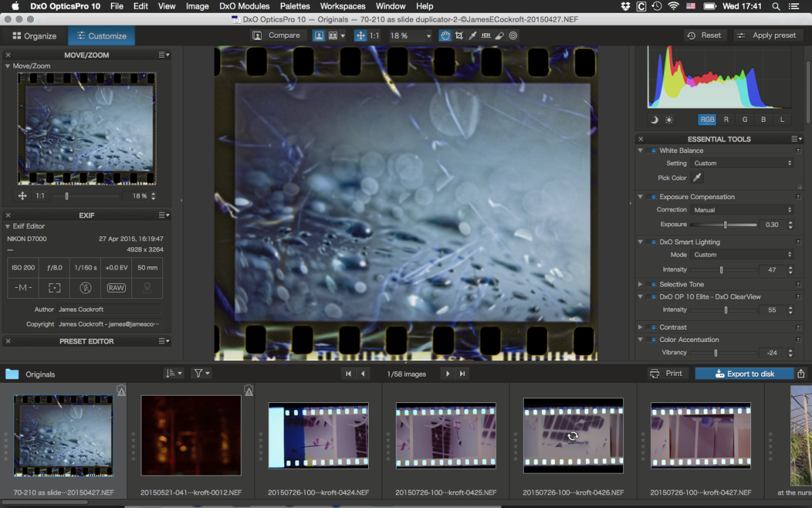Activate the Hand pan tool
This screenshot has width=812, height=508.
click(445, 35)
